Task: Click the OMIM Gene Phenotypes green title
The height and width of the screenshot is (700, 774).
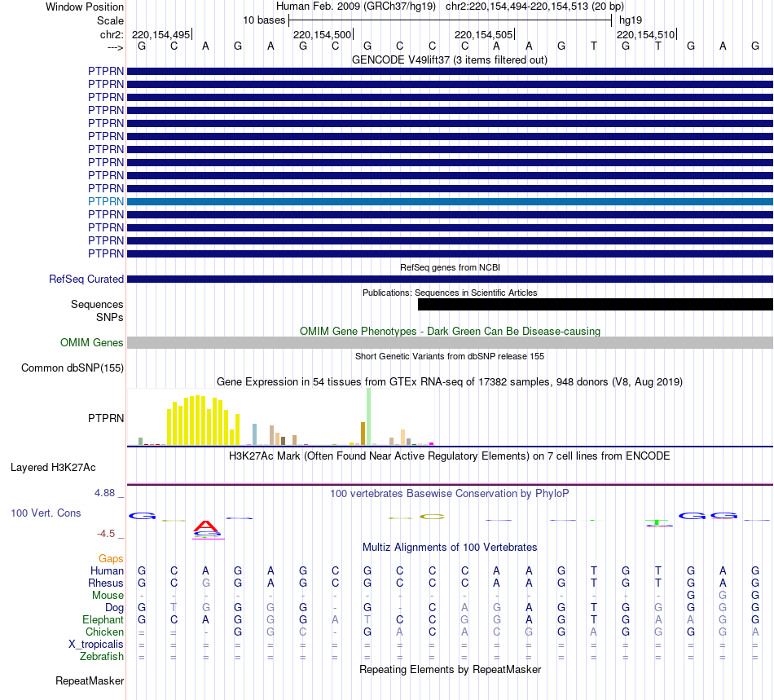Action: point(450,331)
